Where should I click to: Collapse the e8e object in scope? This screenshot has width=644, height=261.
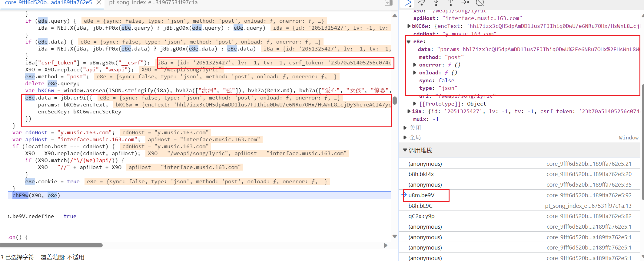click(409, 42)
